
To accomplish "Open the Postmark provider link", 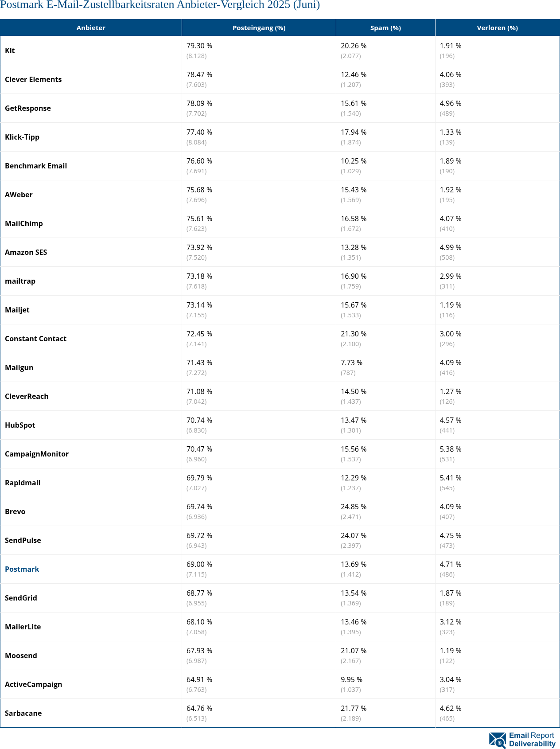I will [x=22, y=569].
